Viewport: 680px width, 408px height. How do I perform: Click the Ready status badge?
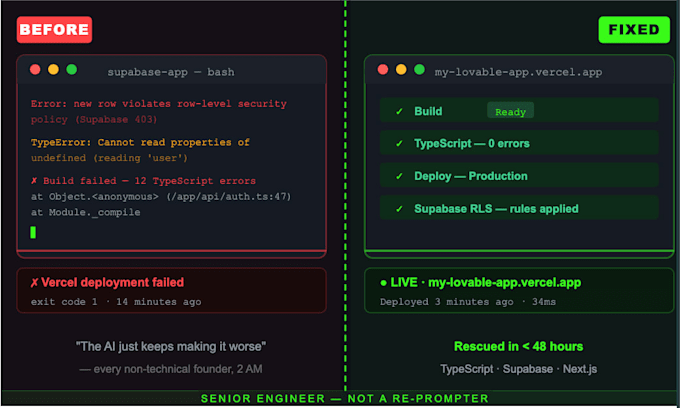coord(510,112)
